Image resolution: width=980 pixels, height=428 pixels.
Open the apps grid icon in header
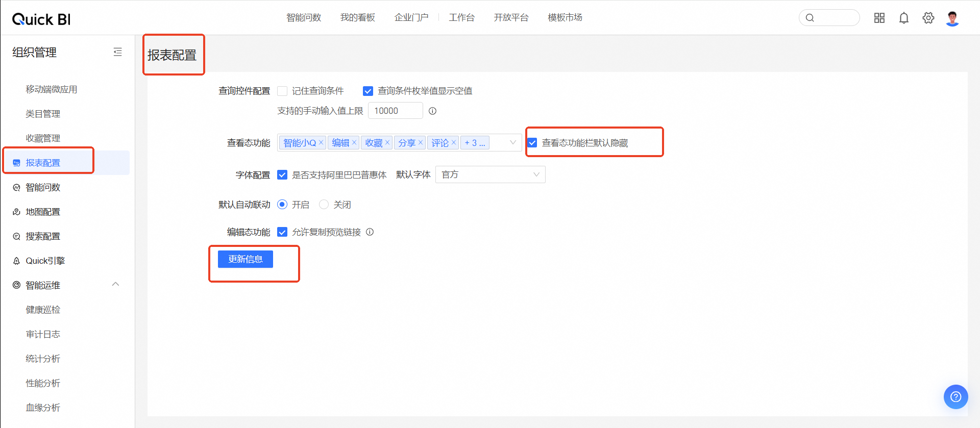tap(879, 18)
